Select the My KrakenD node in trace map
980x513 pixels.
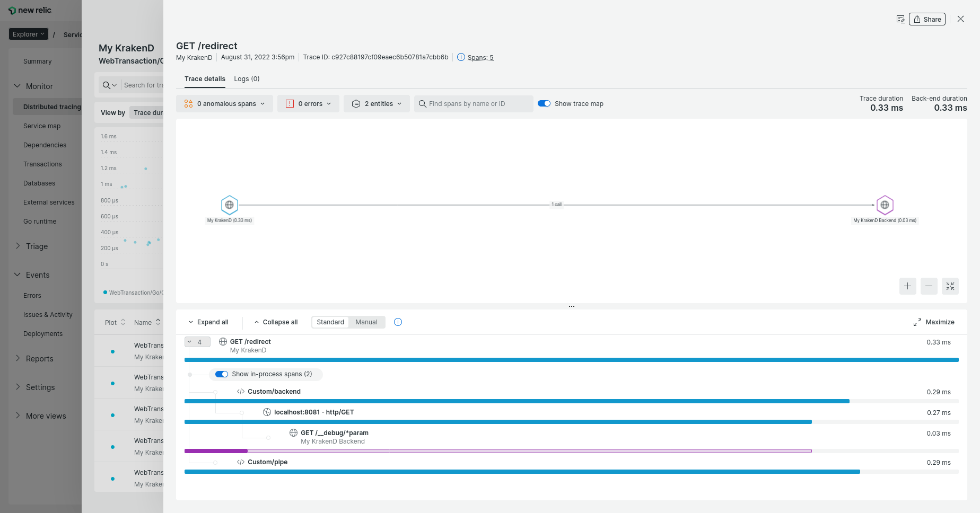(x=229, y=205)
